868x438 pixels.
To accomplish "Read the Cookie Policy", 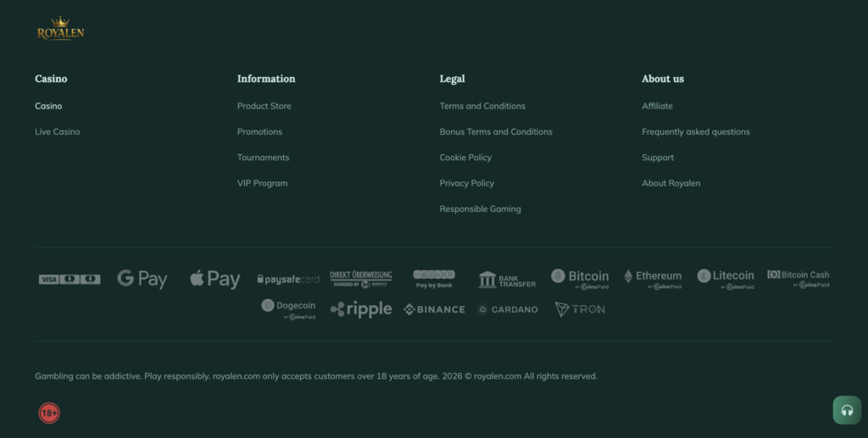I will (465, 158).
